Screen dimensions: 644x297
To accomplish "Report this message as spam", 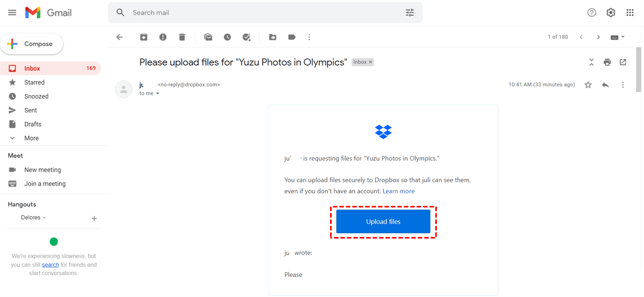I will pos(163,37).
